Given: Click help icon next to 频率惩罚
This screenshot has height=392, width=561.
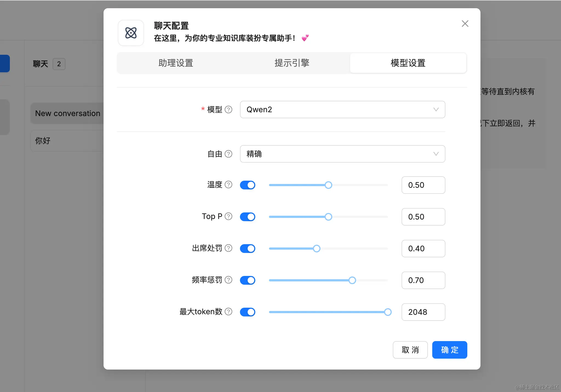Looking at the screenshot, I should 228,280.
